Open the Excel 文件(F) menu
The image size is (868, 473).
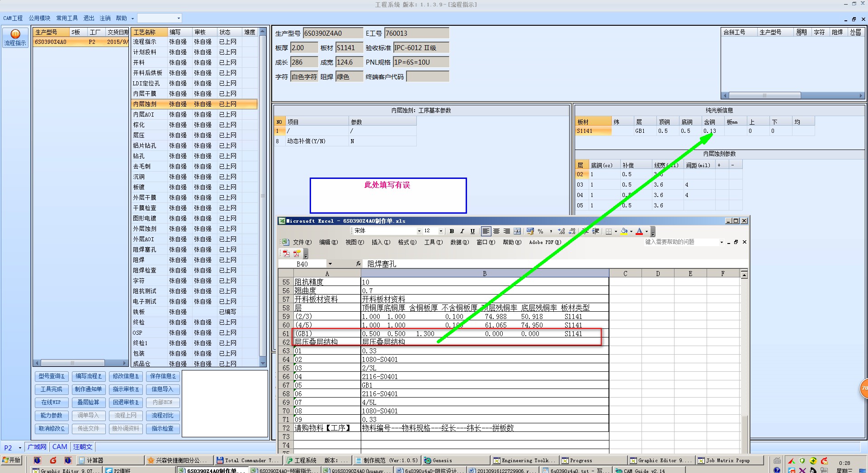pyautogui.click(x=302, y=242)
